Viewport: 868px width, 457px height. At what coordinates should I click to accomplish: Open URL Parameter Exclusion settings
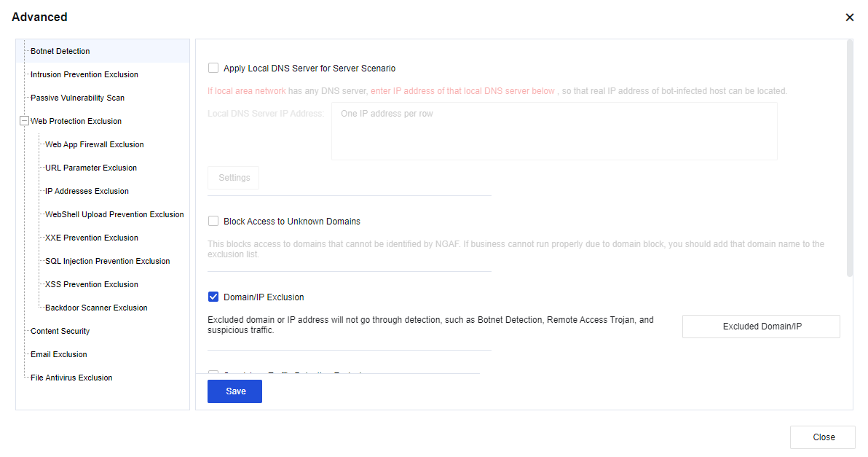click(x=91, y=168)
